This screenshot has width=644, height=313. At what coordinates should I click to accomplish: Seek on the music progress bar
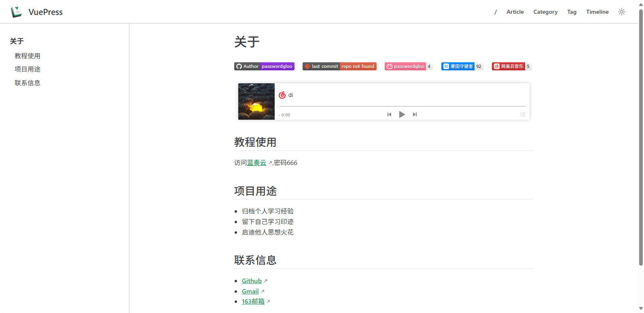[402, 106]
